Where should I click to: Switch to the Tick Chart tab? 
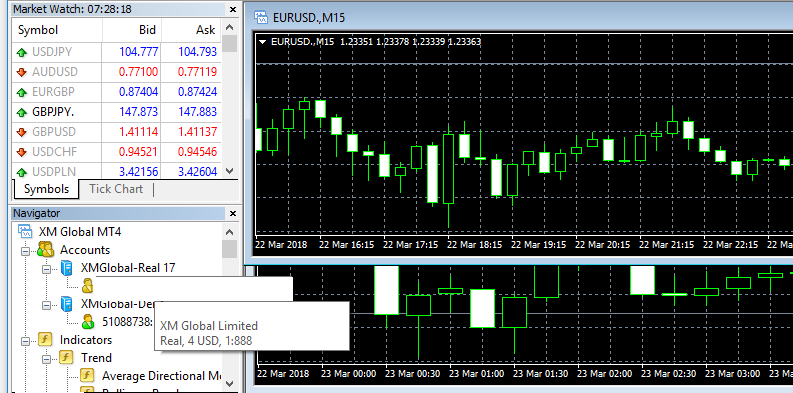pos(116,189)
